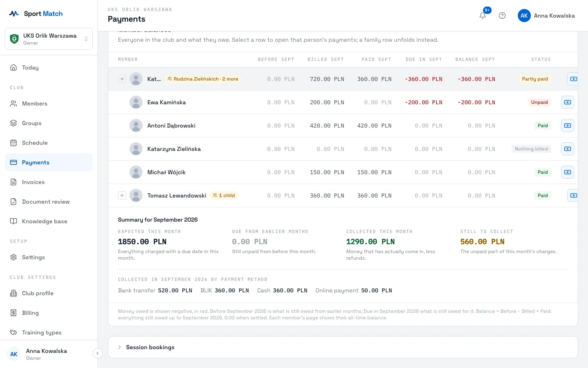The height and width of the screenshot is (368, 588).
Task: Open Anna Kowalska Owner profile at sidebar bottom
Action: (47, 354)
